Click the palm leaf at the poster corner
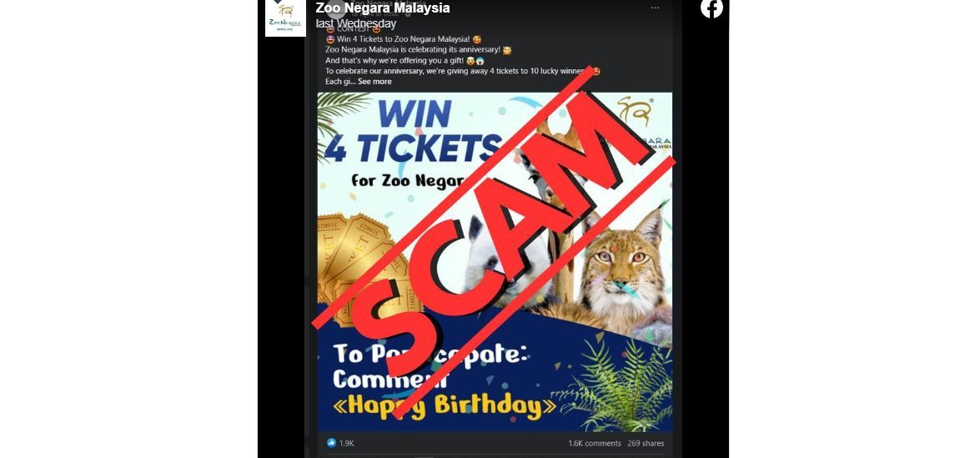 coord(340,116)
